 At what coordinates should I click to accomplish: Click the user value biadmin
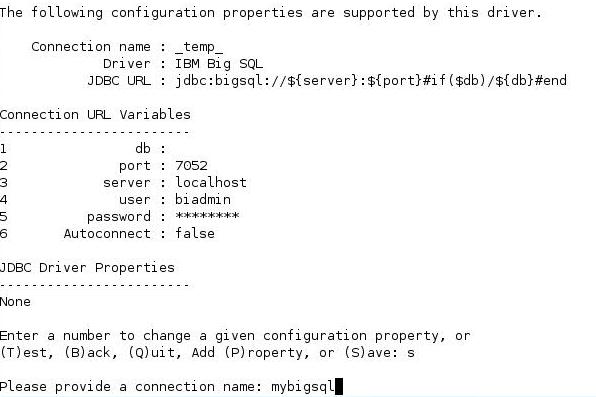[203, 200]
